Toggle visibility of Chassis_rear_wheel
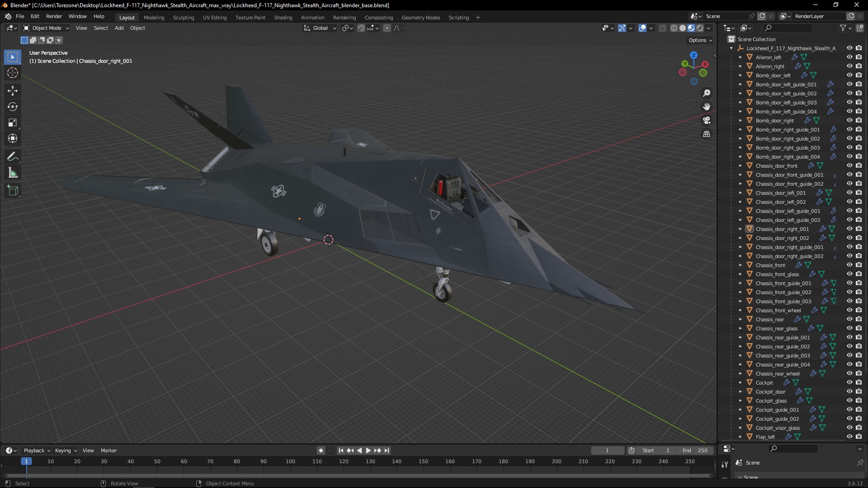Screen dimensions: 868x488 click(849, 373)
